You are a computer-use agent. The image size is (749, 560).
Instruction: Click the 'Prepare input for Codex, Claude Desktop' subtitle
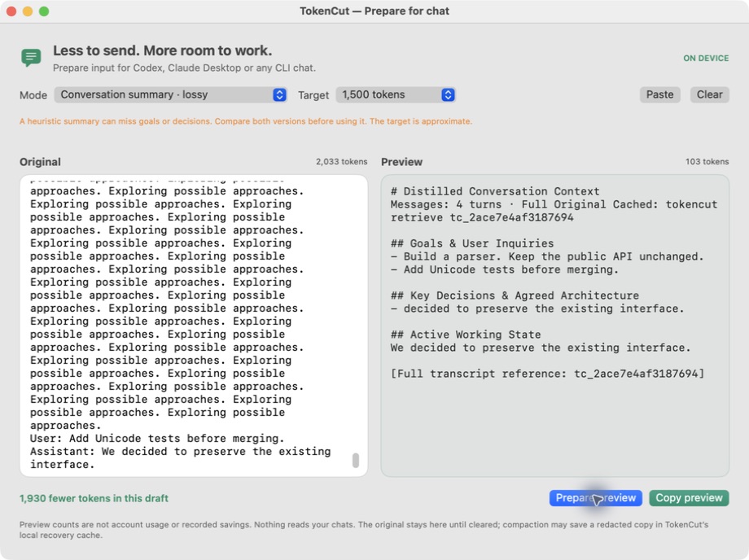pyautogui.click(x=184, y=68)
